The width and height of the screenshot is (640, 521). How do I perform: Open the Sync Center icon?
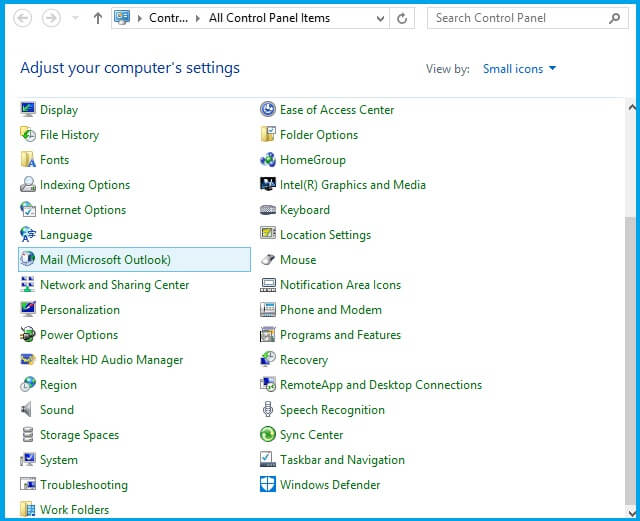pos(268,434)
